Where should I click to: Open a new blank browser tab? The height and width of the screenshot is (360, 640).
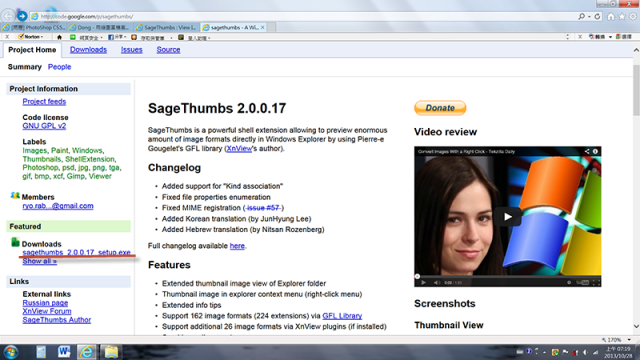272,27
